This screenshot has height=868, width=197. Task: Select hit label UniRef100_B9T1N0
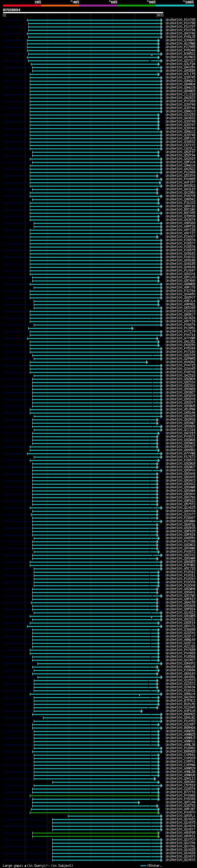point(180,210)
